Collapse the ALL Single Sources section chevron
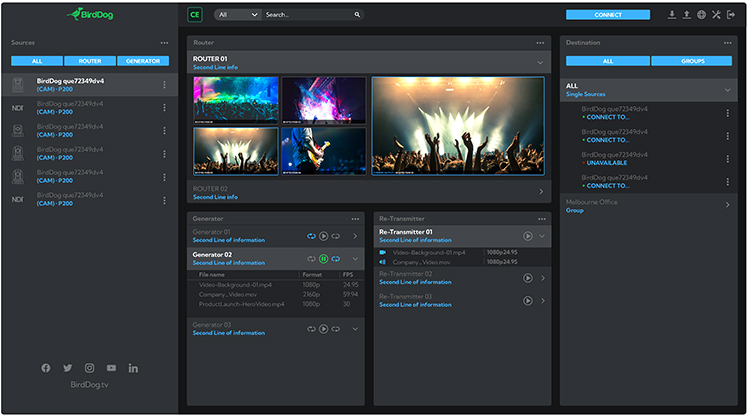The image size is (750, 417). tap(728, 90)
